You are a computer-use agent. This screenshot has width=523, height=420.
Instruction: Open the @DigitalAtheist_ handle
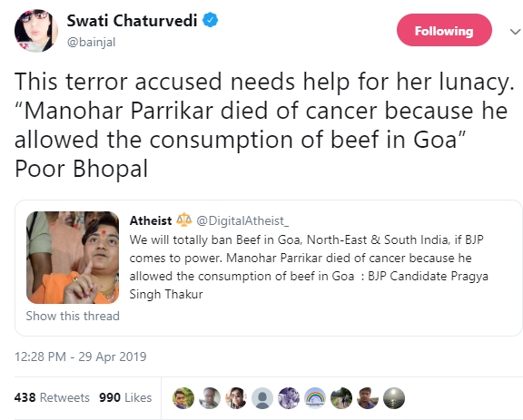click(x=242, y=220)
